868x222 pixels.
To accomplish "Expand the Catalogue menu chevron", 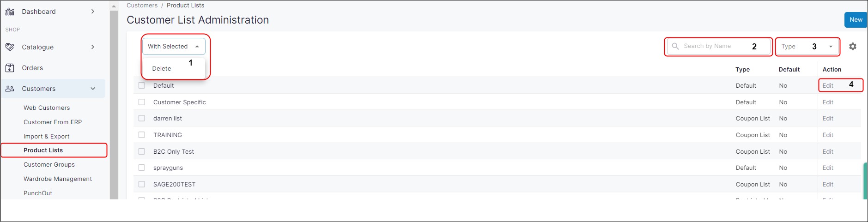I will click(93, 47).
